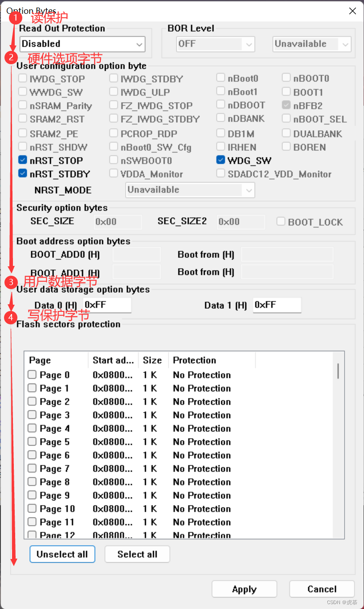Check the SRAM2_RST checkbox
This screenshot has height=609, width=364.
point(22,118)
